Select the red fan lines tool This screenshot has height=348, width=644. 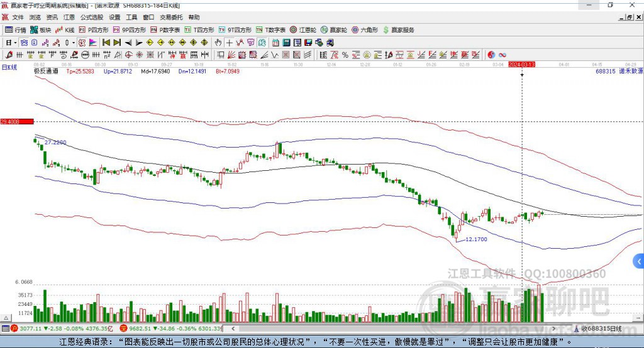point(231,55)
